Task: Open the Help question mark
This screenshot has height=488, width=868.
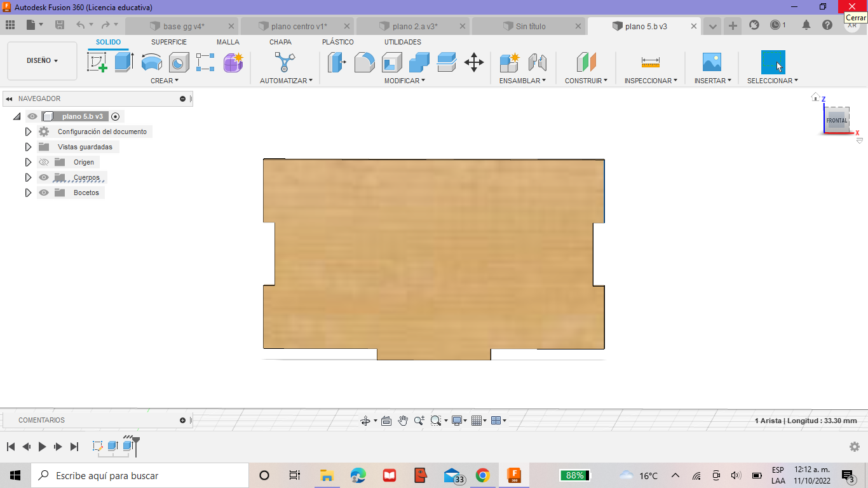Action: pyautogui.click(x=827, y=25)
